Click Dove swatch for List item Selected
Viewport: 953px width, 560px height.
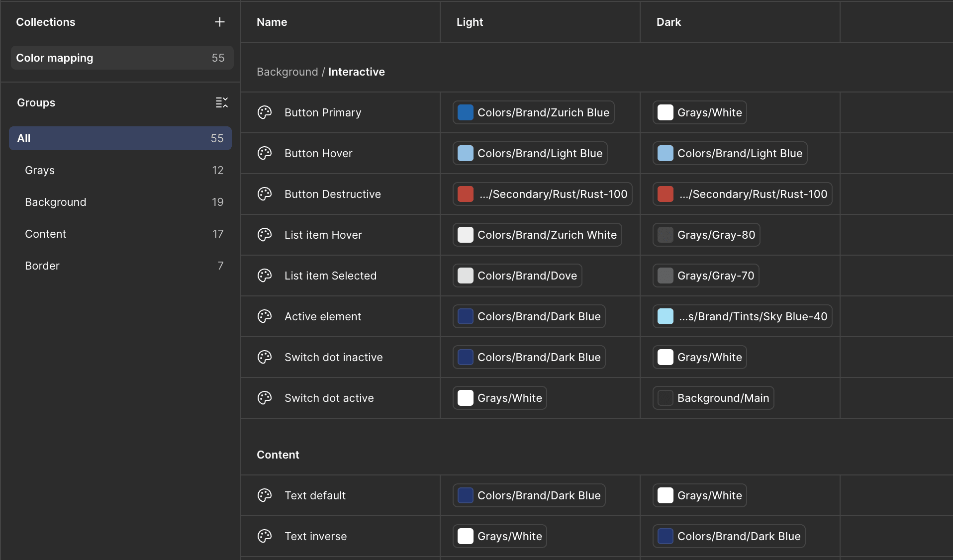pos(466,276)
